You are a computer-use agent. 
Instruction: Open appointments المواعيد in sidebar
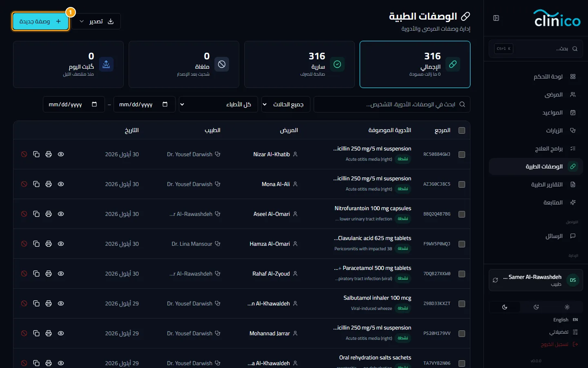[536, 112]
